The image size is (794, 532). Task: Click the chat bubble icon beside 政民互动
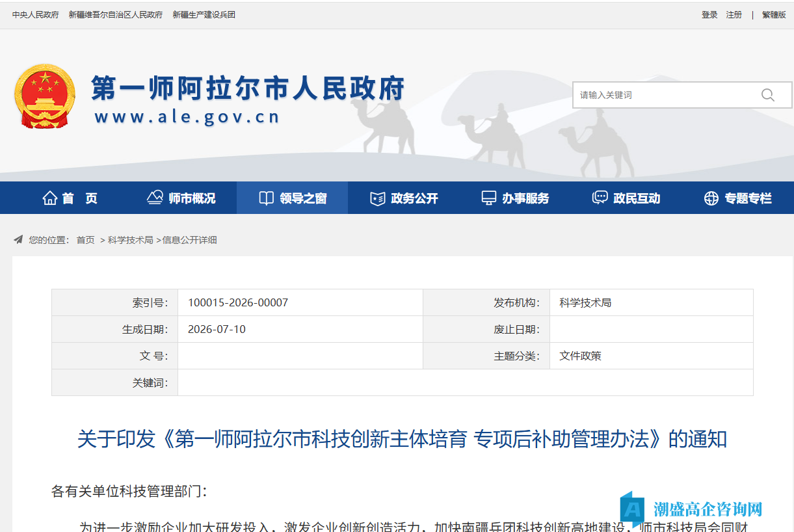[x=600, y=198]
